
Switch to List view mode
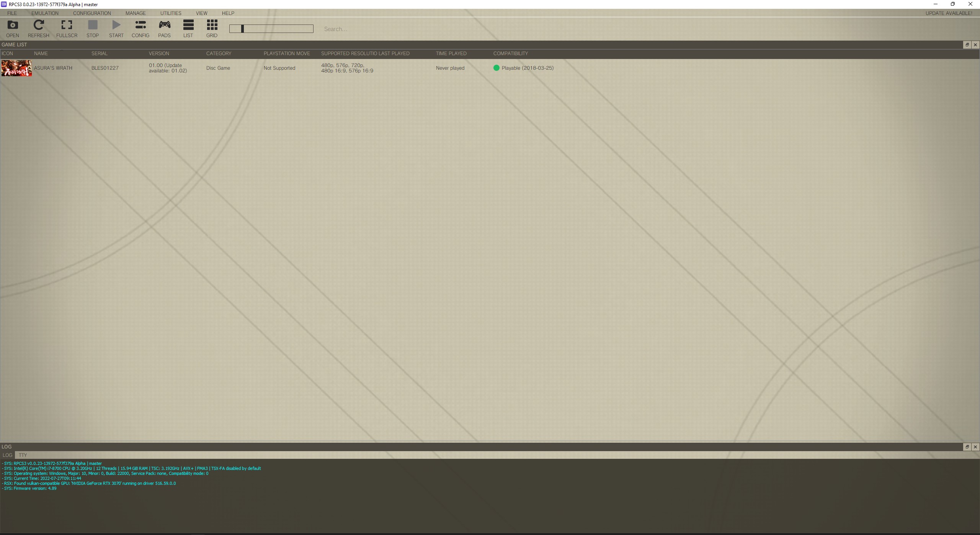point(188,29)
